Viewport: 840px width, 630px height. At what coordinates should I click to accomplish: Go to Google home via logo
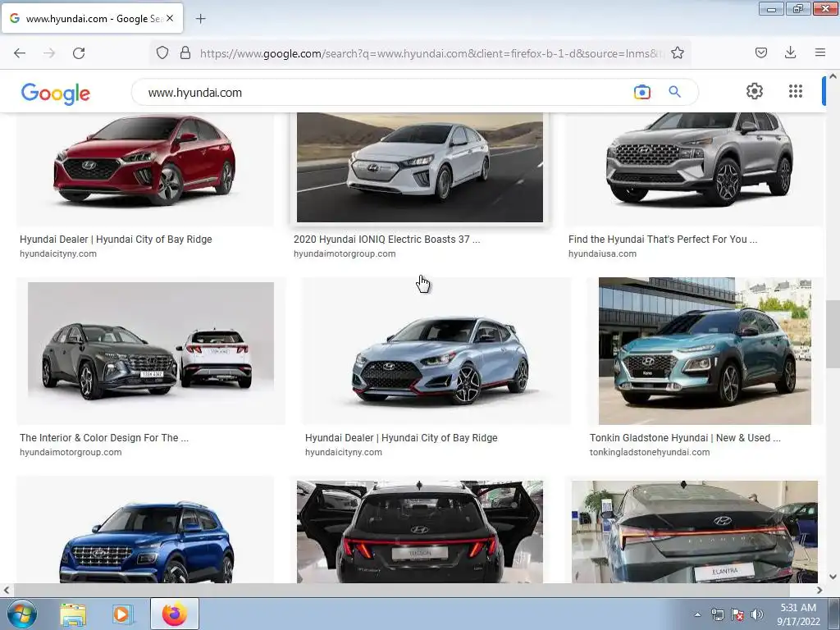click(x=56, y=94)
